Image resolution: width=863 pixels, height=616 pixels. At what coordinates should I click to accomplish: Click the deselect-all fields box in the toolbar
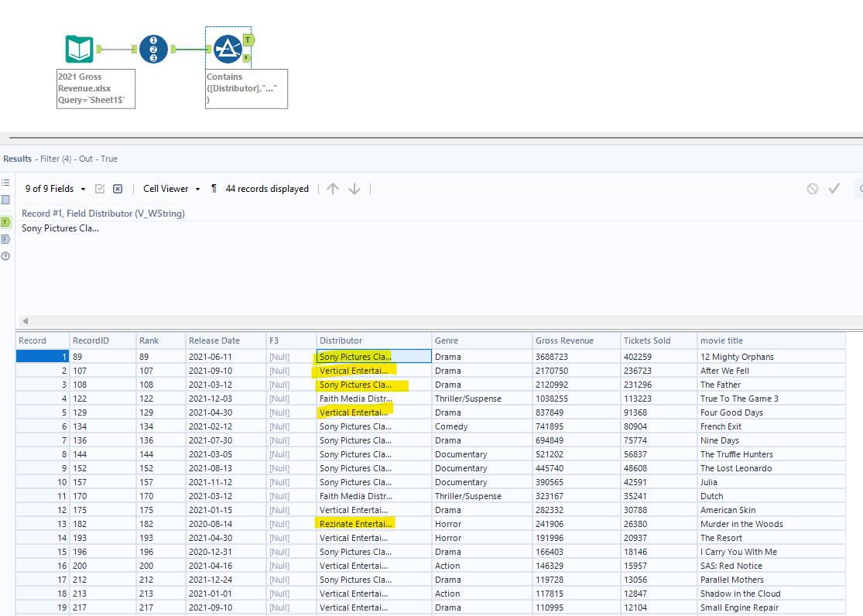(118, 188)
